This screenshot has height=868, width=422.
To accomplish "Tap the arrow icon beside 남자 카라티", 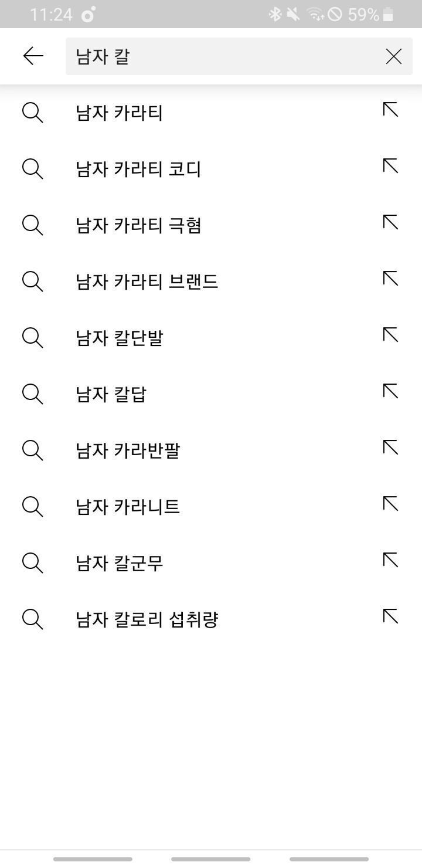I will [390, 110].
